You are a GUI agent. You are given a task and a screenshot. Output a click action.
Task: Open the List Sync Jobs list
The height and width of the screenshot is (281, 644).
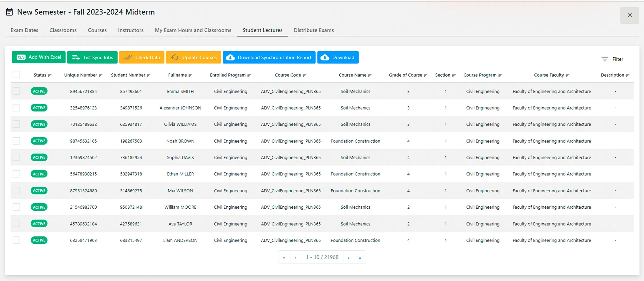tap(92, 57)
